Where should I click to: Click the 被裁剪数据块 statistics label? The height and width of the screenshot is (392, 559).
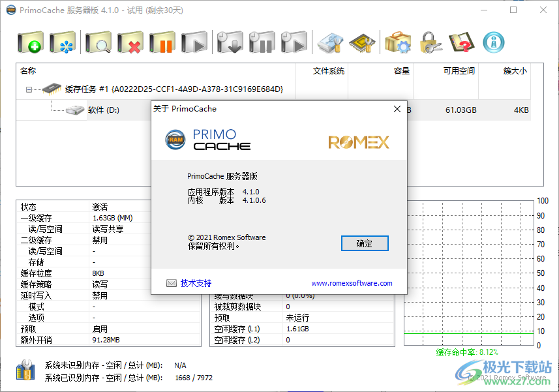(238, 307)
